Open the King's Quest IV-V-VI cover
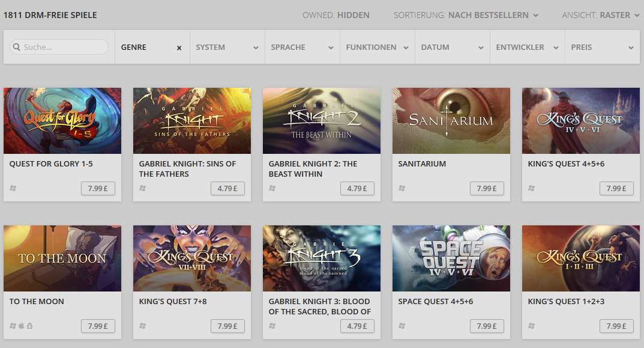Viewport: 644px width, 348px height. 581,121
